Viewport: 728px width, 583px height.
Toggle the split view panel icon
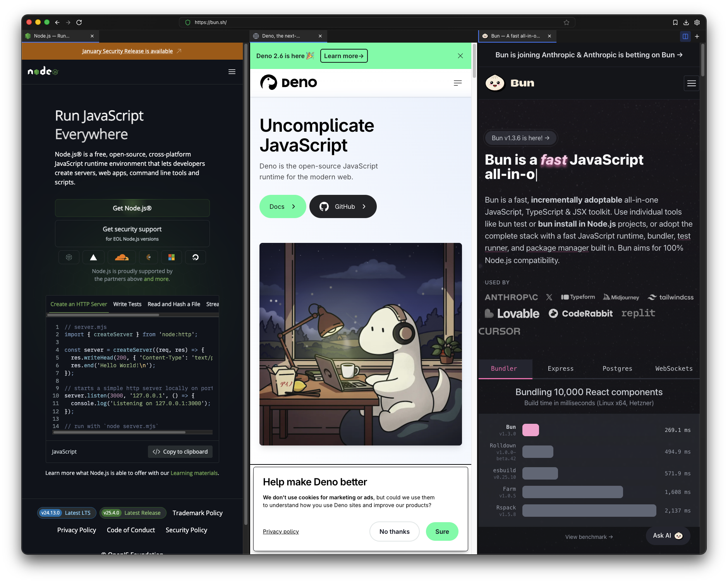coord(685,36)
